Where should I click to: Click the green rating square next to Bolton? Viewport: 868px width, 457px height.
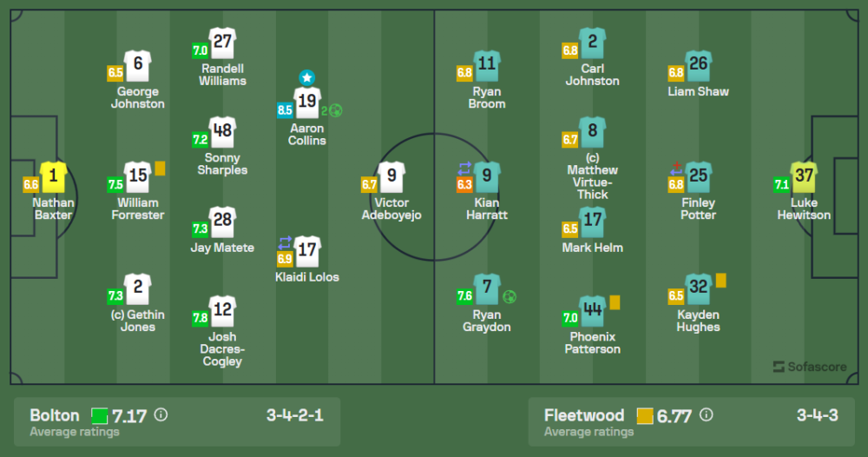100,415
